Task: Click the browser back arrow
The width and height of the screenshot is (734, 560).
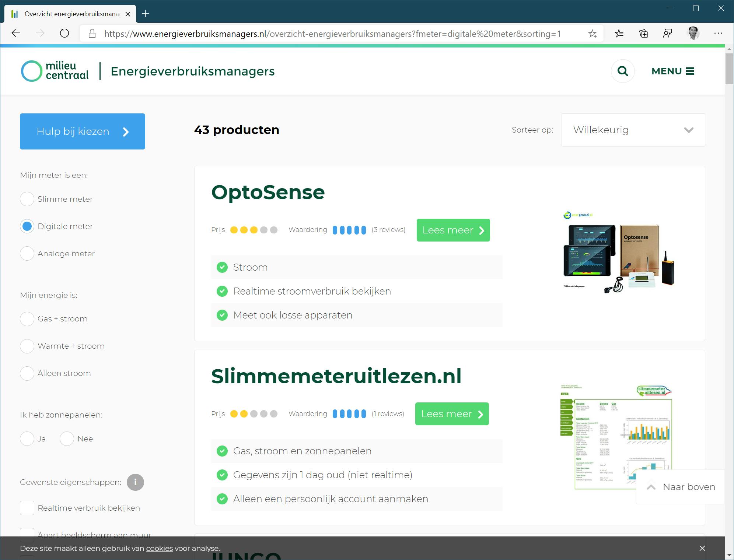Action: click(x=16, y=34)
